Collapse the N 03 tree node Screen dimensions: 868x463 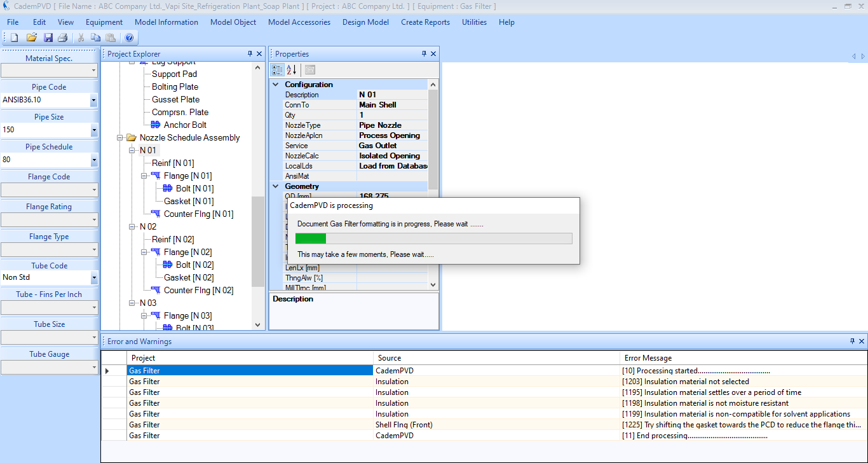132,303
